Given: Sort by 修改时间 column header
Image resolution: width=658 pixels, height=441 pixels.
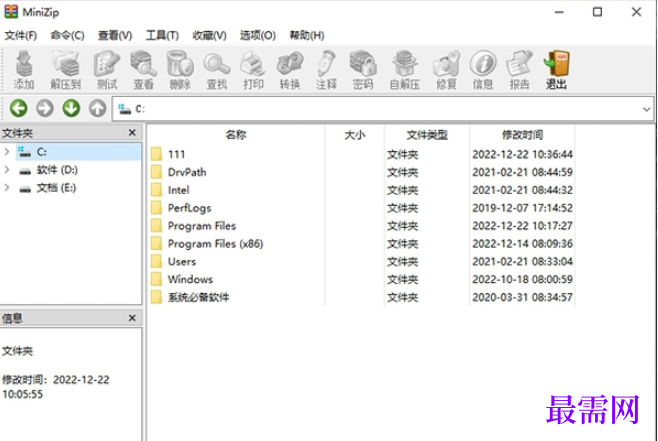Looking at the screenshot, I should pyautogui.click(x=522, y=135).
